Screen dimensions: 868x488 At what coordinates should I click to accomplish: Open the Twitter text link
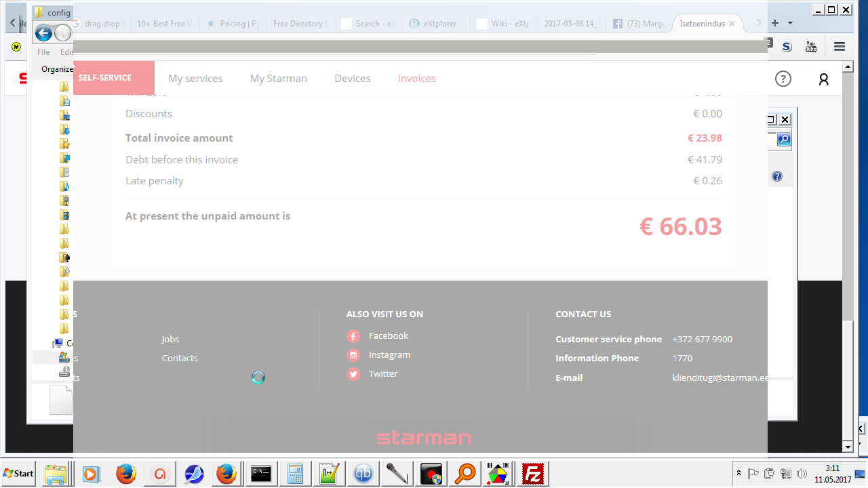tap(383, 374)
